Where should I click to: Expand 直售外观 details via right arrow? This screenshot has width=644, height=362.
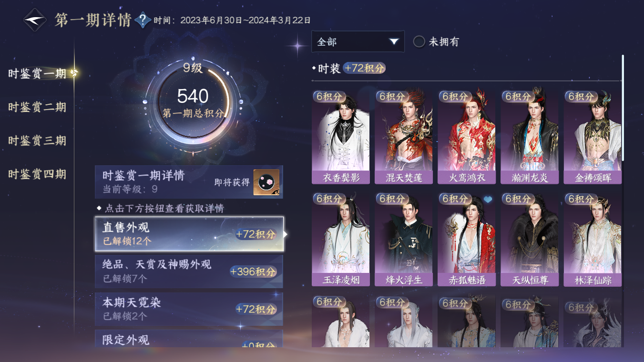286,234
